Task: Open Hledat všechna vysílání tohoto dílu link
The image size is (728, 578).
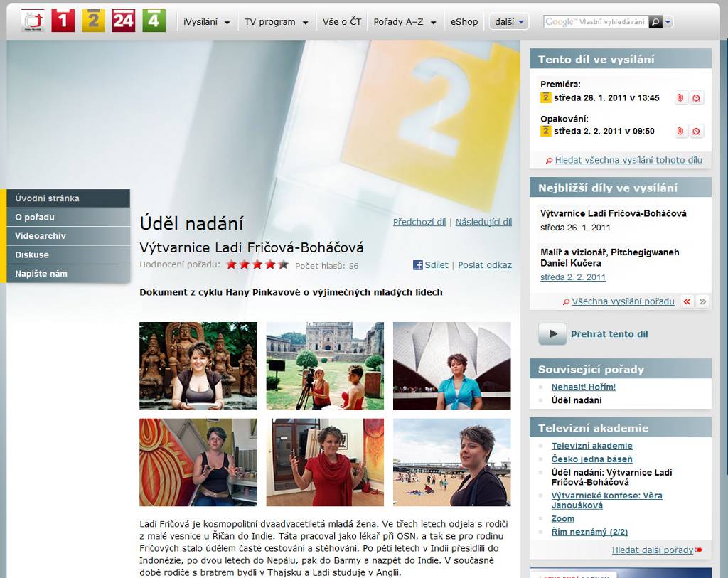Action: tap(628, 160)
